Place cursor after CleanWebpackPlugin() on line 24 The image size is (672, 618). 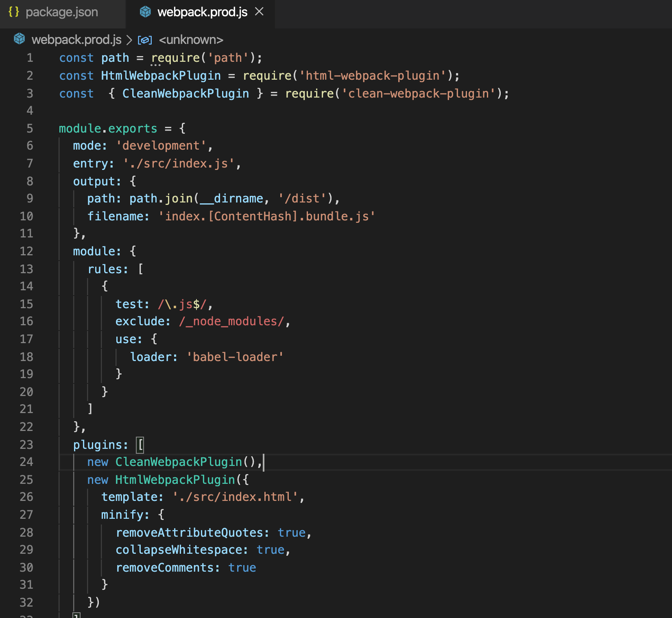pos(264,462)
